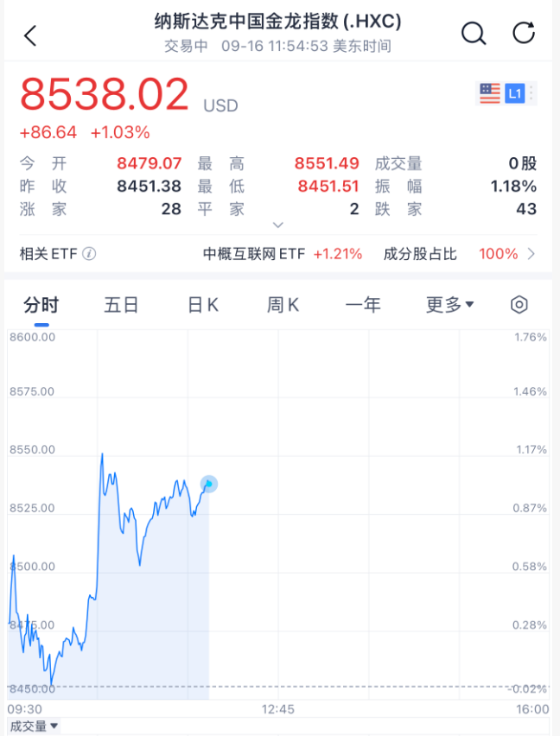Tap the US flag market icon
This screenshot has width=560, height=736.
(x=490, y=93)
